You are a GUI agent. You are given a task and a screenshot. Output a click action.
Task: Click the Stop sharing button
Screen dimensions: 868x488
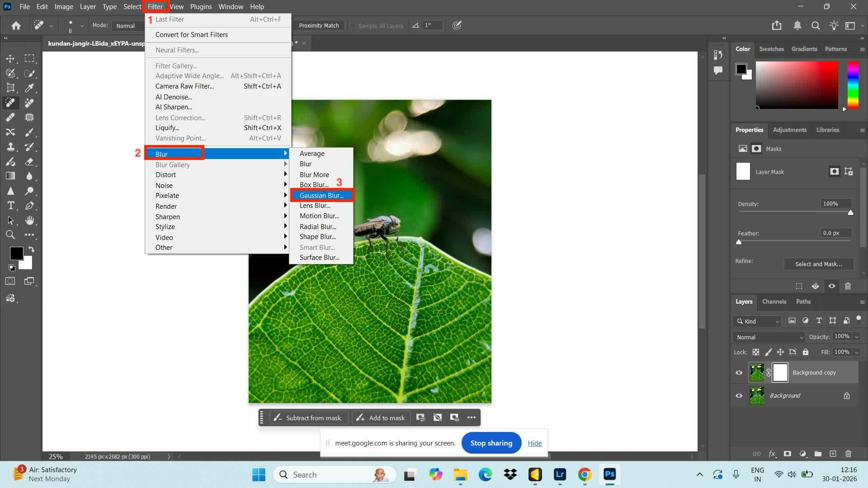[491, 443]
